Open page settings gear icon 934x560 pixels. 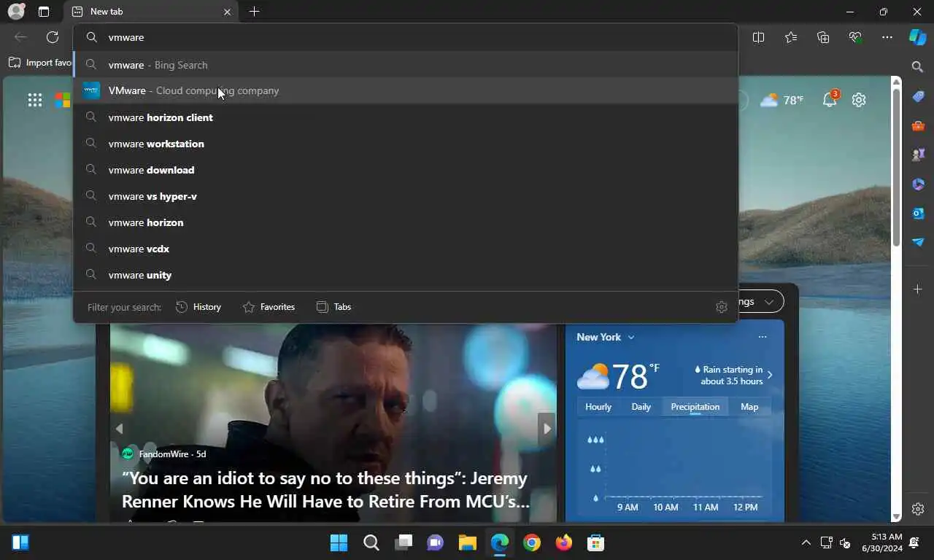(859, 100)
